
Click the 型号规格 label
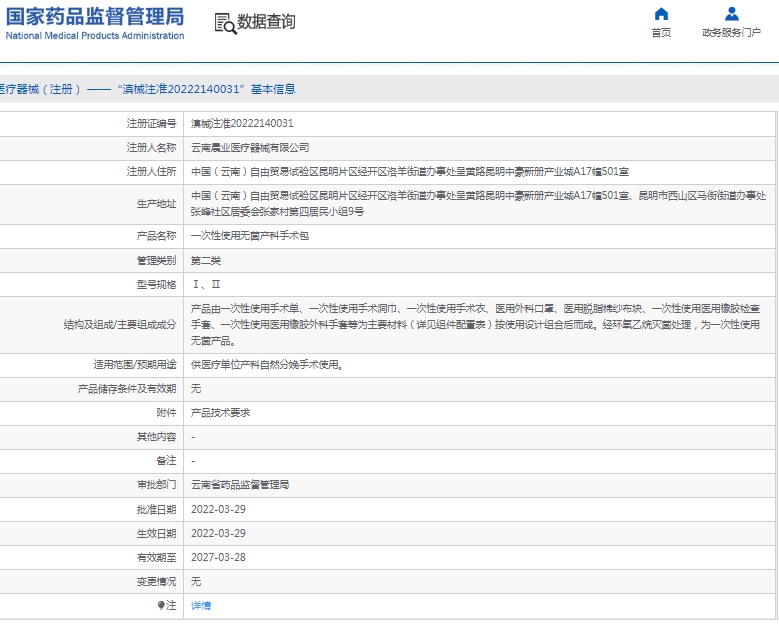(156, 284)
